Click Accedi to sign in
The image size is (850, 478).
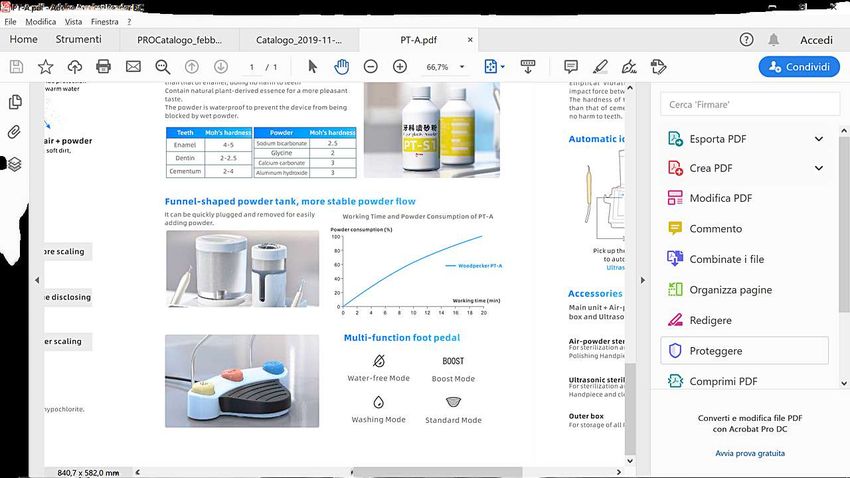click(x=816, y=40)
